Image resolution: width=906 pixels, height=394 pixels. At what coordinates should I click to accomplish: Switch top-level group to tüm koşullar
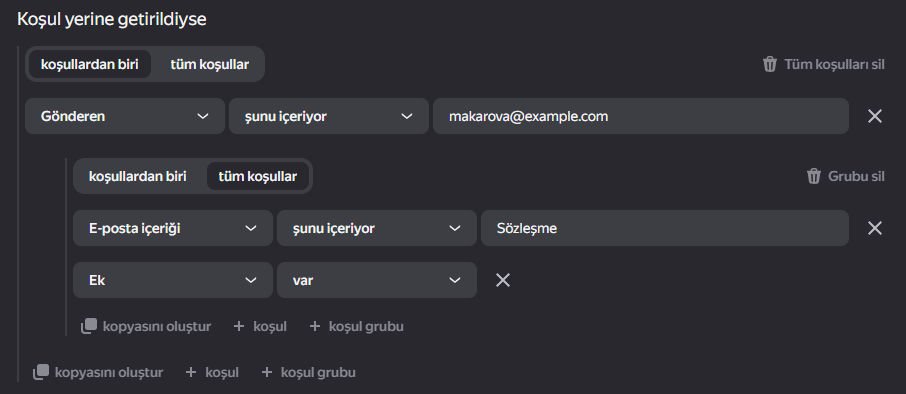209,64
